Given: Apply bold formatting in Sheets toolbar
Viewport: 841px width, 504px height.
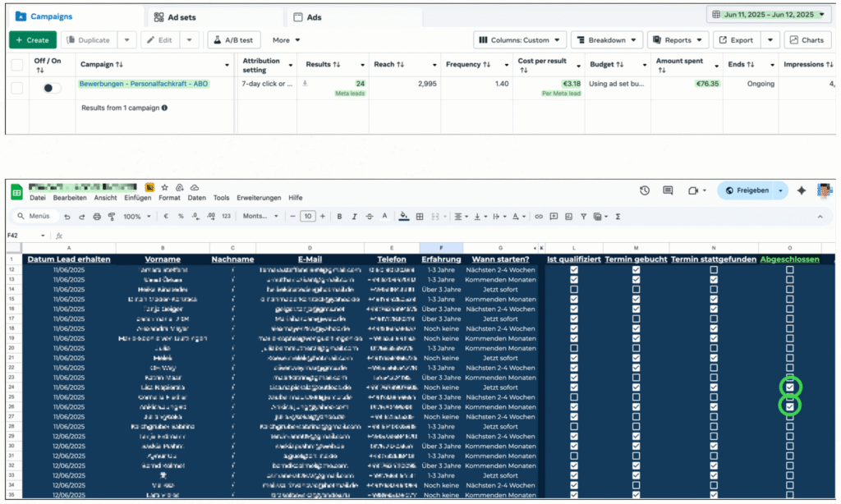Looking at the screenshot, I should pos(339,217).
